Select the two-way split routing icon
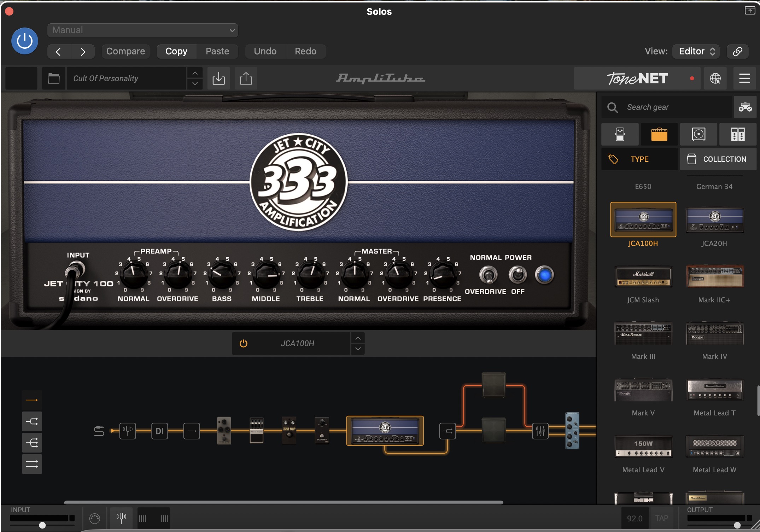Screen dimensions: 760x532 32,421
